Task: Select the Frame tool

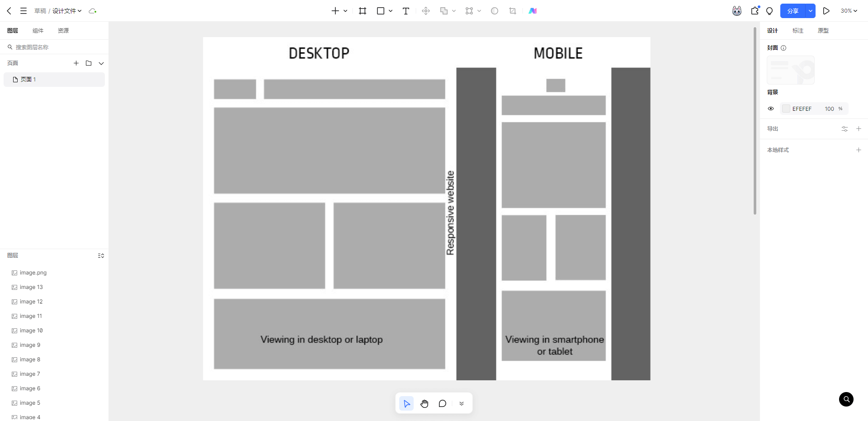Action: point(363,11)
